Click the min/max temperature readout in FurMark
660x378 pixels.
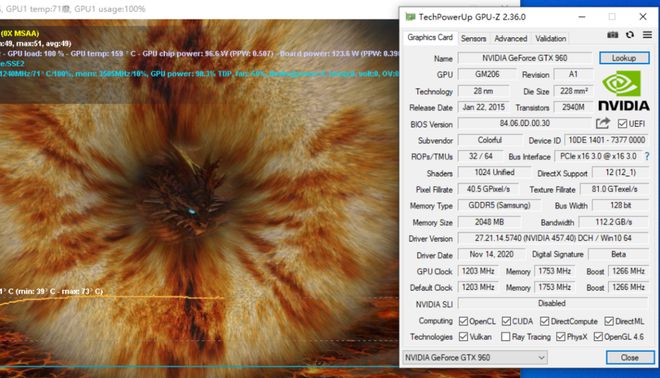click(x=51, y=291)
